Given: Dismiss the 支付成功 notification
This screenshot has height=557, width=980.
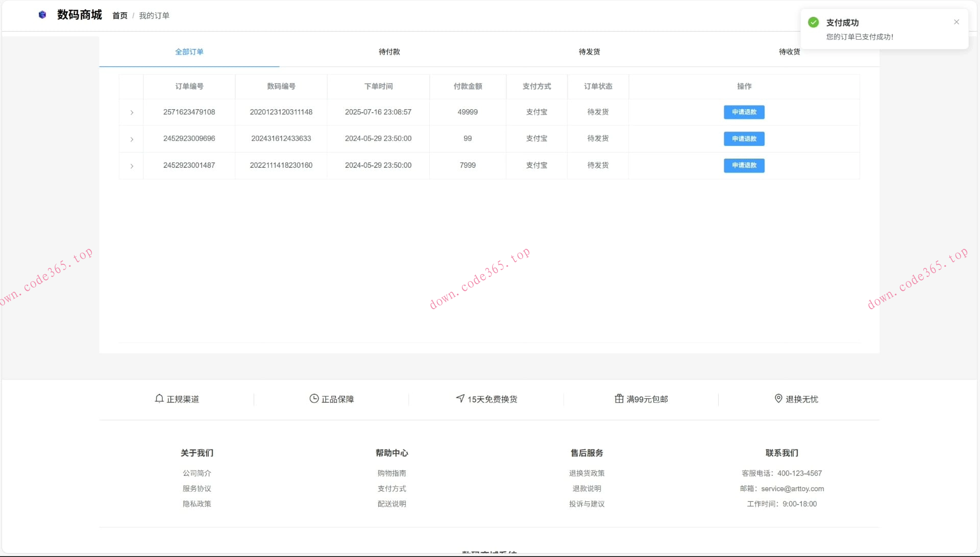Looking at the screenshot, I should pos(957,22).
